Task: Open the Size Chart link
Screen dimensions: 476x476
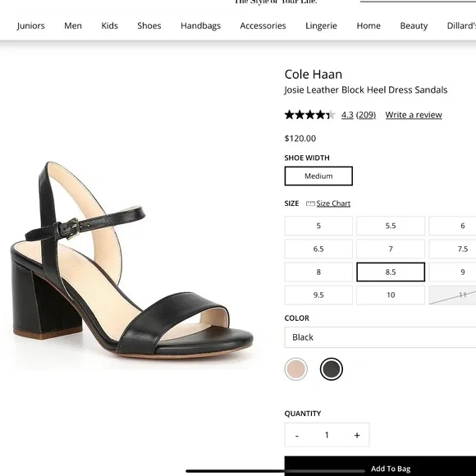Action: click(333, 204)
